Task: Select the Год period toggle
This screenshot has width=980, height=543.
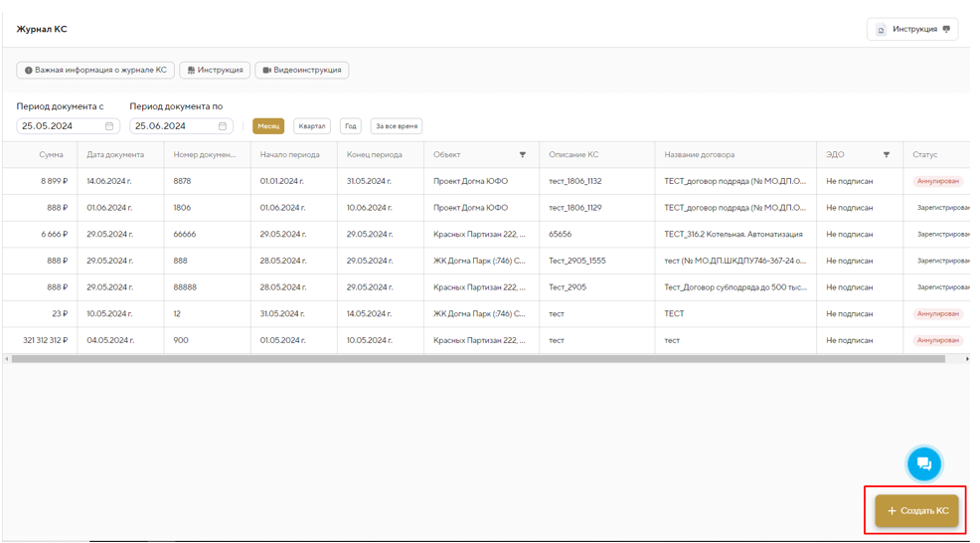Action: point(351,126)
